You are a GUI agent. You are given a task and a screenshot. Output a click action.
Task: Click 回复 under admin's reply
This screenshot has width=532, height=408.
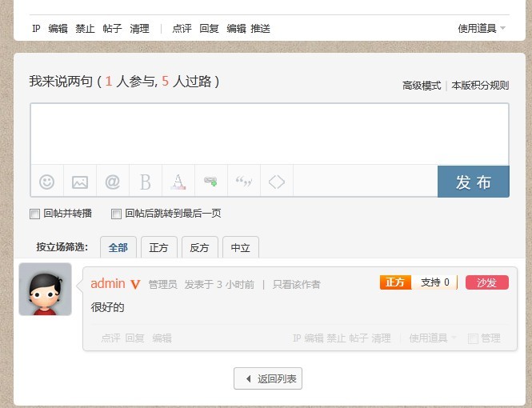tap(134, 338)
